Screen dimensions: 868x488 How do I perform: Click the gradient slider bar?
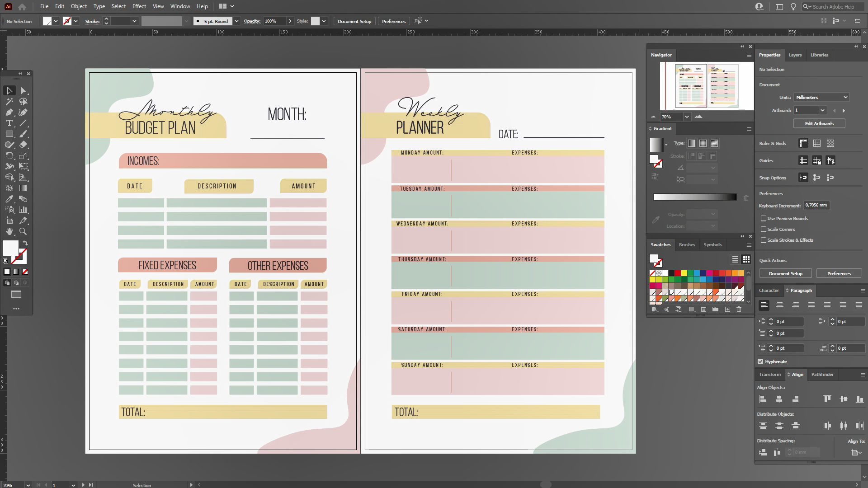(694, 197)
